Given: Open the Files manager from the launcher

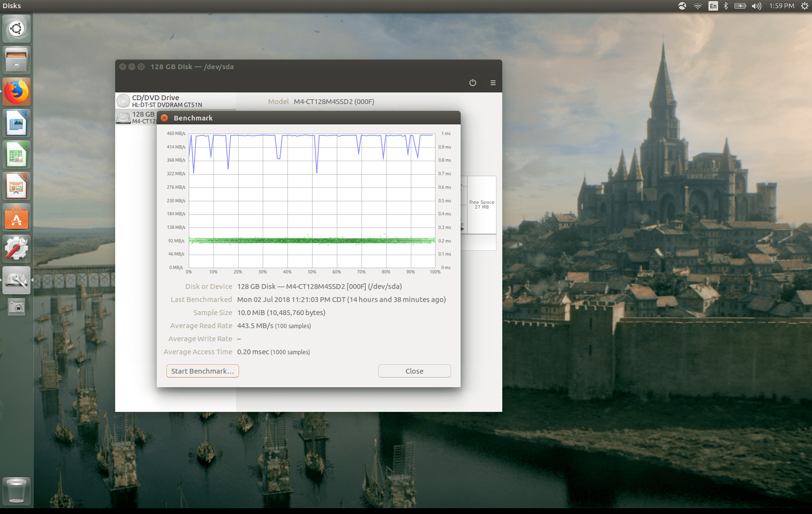Looking at the screenshot, I should pos(16,60).
